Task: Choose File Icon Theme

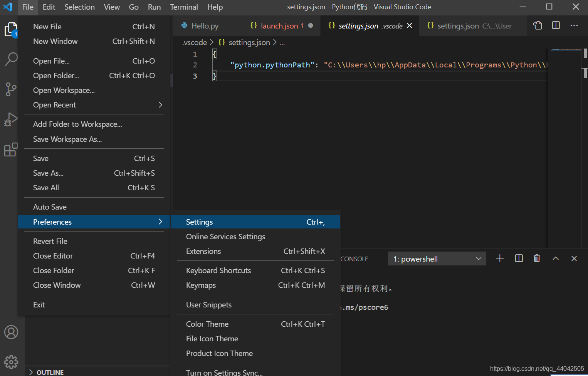Action: click(255, 339)
